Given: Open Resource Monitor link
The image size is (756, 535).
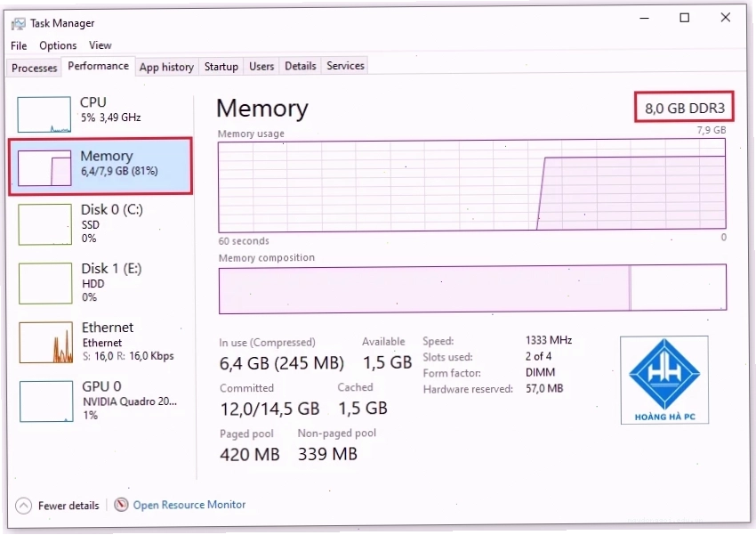Looking at the screenshot, I should [x=189, y=505].
